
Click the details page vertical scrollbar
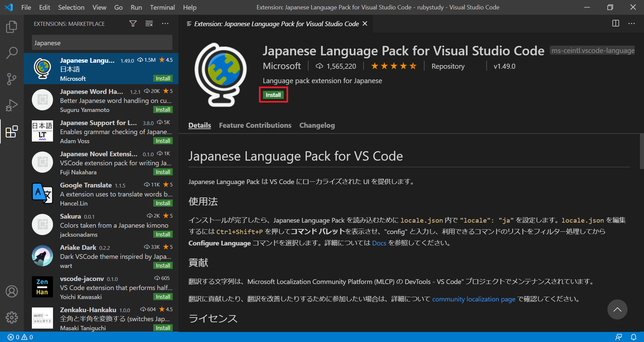642,151
